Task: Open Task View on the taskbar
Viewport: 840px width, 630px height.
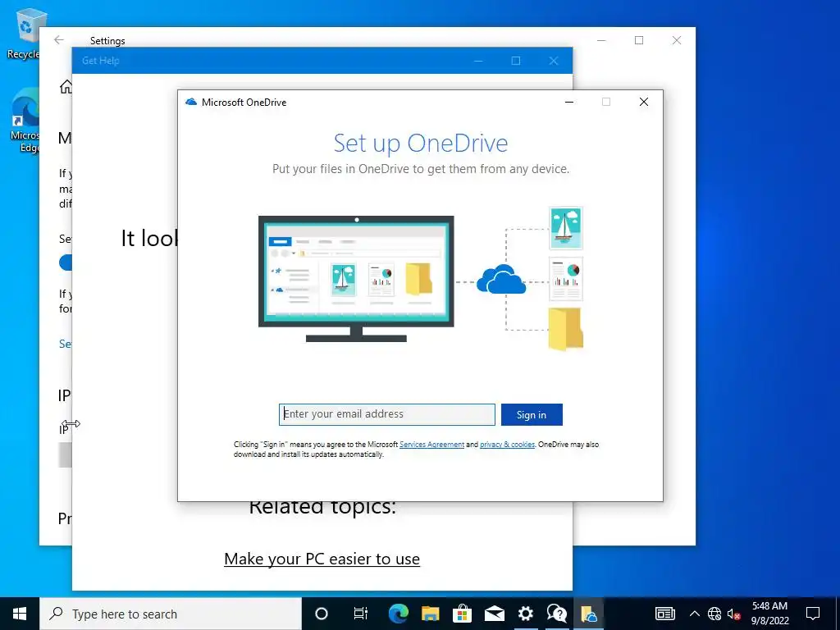Action: coord(361,614)
